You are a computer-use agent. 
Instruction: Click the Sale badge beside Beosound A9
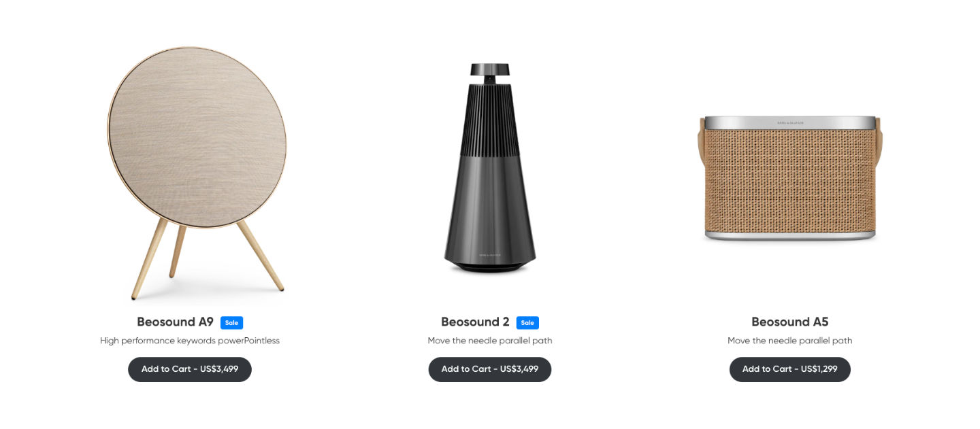(231, 322)
